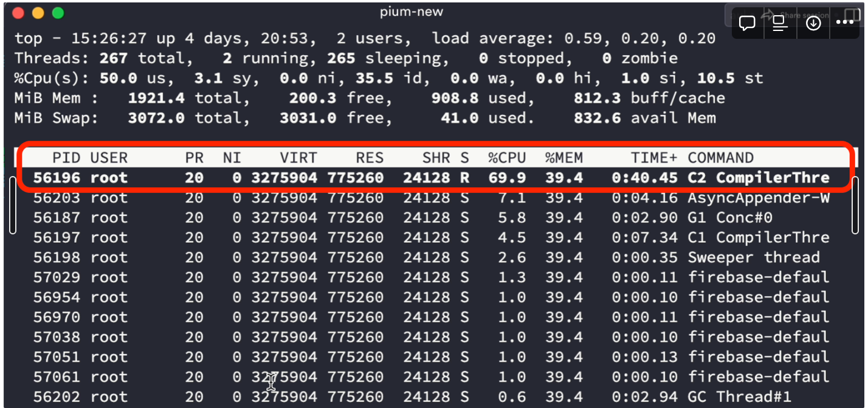Select PID 56202 in the process list
The width and height of the screenshot is (868, 408).
tap(57, 397)
